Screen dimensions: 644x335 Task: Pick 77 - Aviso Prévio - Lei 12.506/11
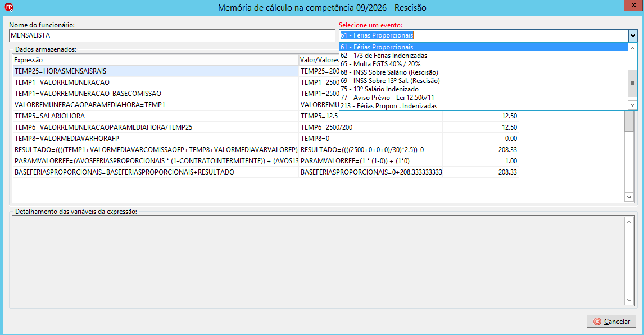point(484,98)
